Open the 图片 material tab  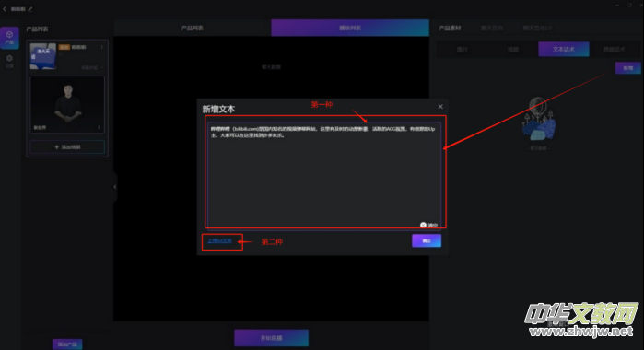pyautogui.click(x=463, y=49)
